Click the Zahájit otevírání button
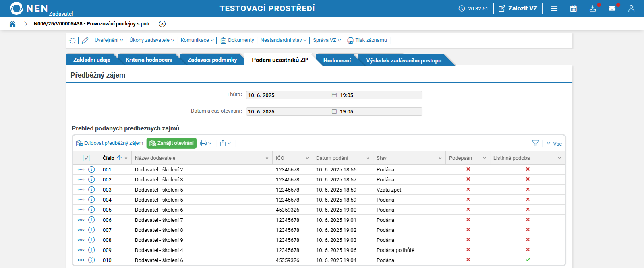 172,143
